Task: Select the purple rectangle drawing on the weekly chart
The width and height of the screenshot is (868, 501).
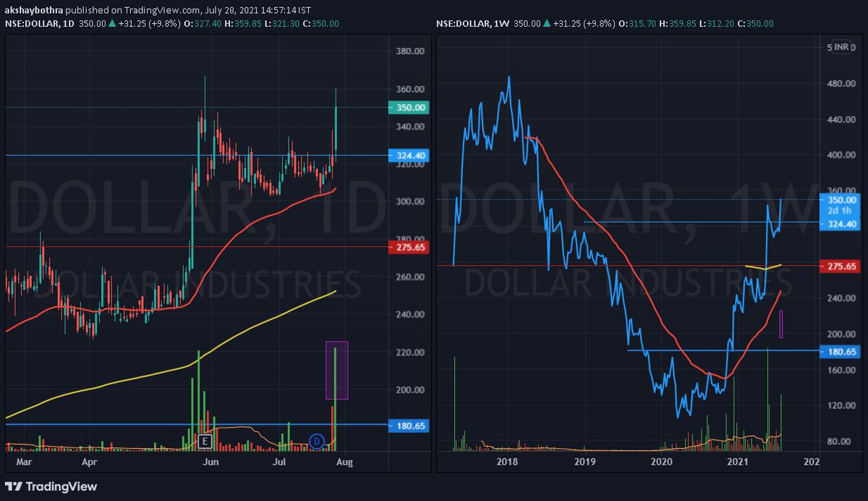Action: [x=780, y=324]
